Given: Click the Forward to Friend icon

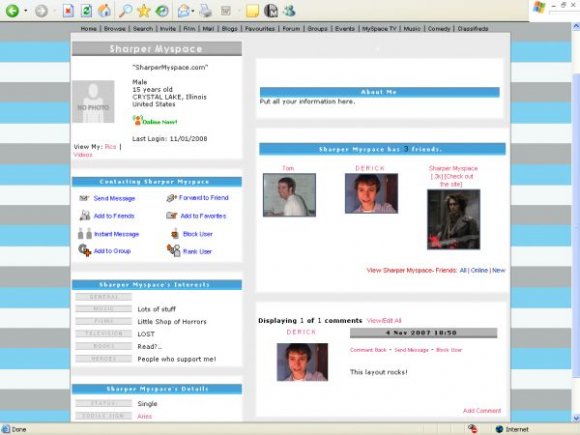Looking at the screenshot, I should 171,198.
